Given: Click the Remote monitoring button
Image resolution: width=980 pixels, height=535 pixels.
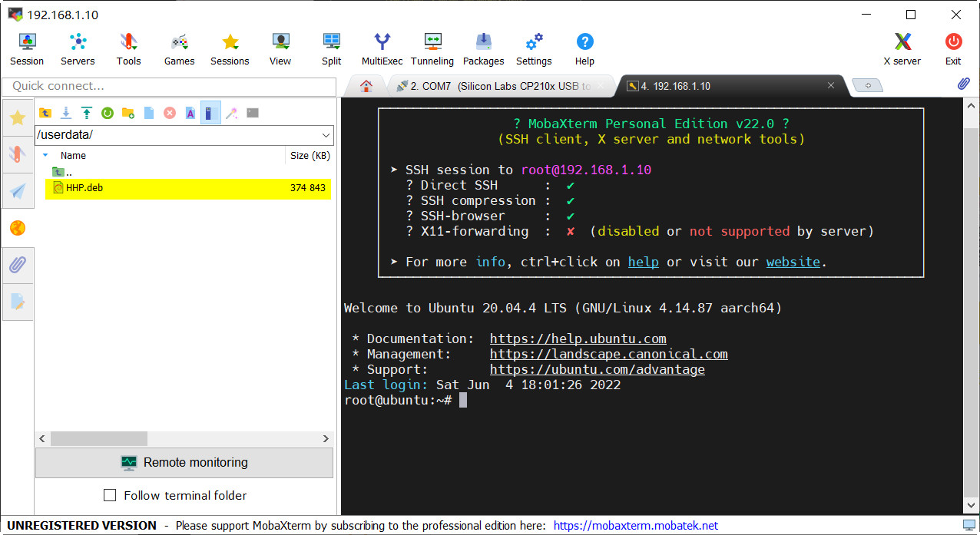Looking at the screenshot, I should click(x=184, y=463).
